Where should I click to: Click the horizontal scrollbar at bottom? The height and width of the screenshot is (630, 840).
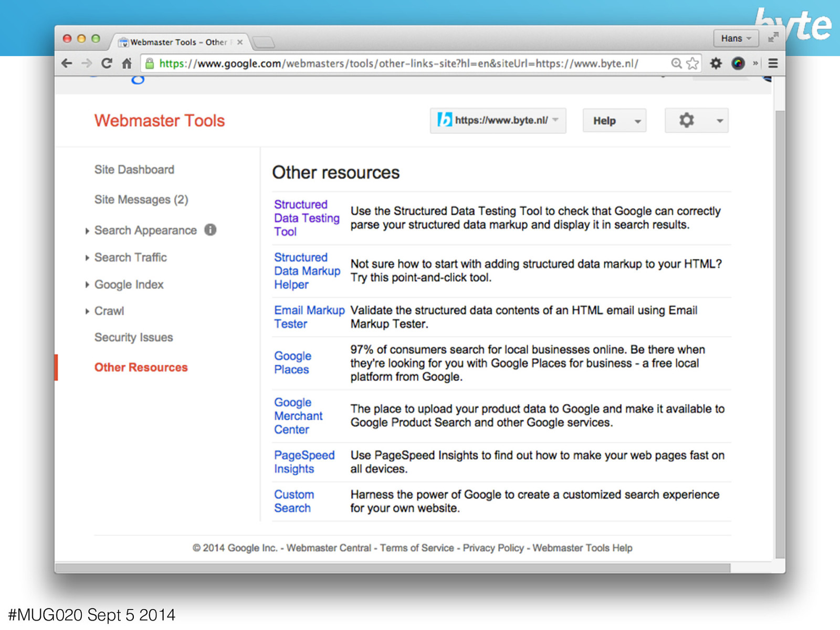[392, 568]
